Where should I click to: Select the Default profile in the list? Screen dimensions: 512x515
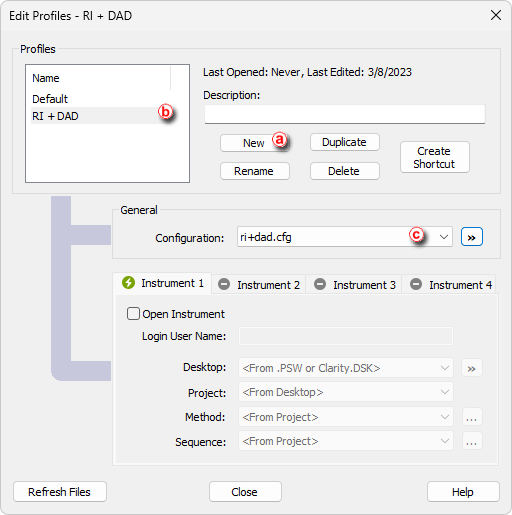coord(50,99)
